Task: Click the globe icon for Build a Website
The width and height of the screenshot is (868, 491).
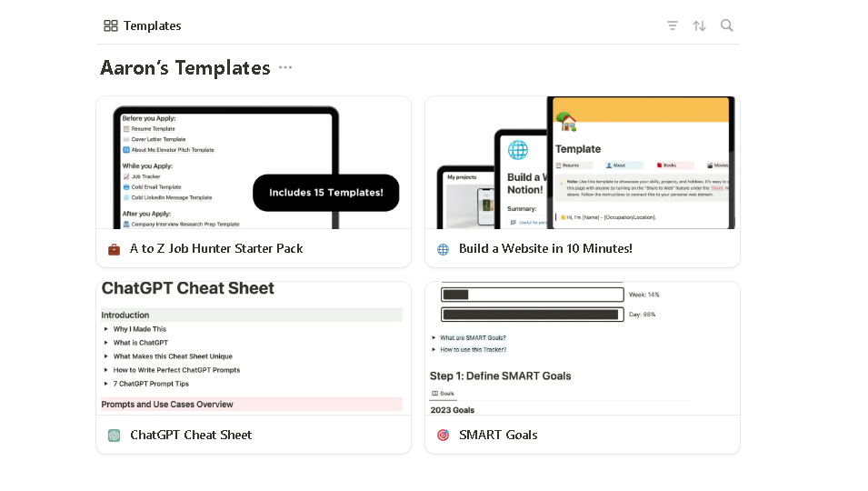Action: click(443, 249)
